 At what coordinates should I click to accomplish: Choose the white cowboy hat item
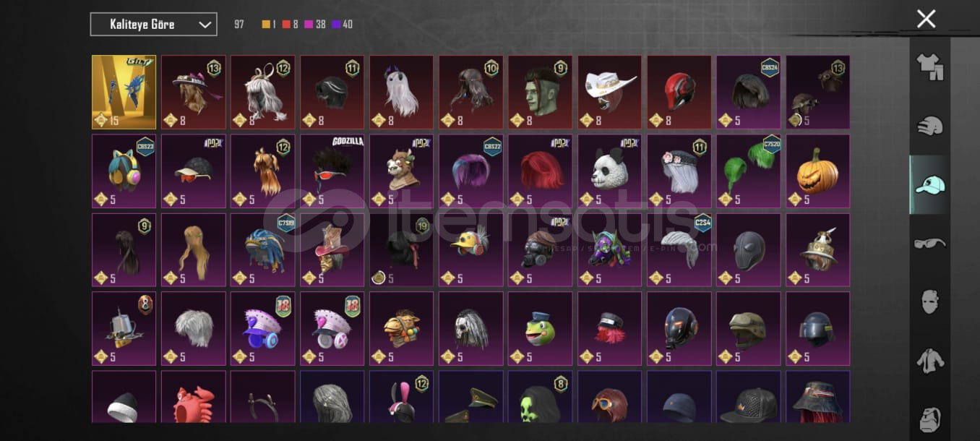click(609, 93)
